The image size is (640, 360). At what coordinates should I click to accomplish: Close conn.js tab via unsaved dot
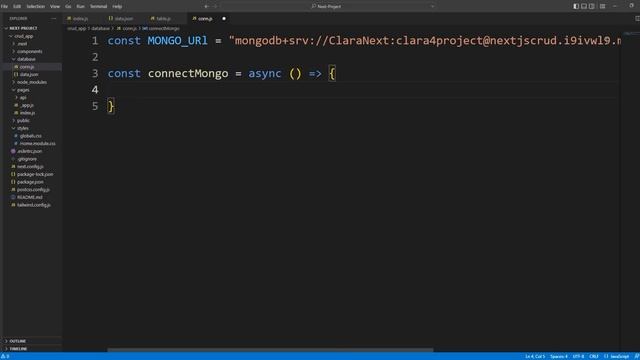click(x=224, y=19)
